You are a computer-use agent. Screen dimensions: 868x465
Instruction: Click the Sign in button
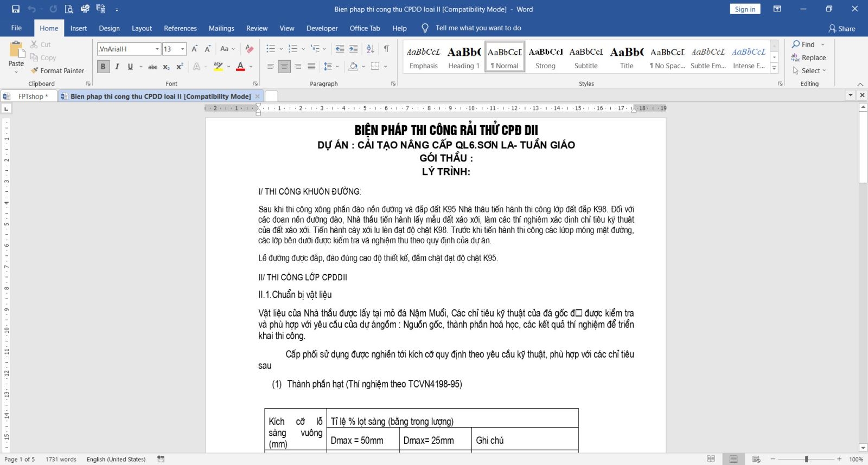pyautogui.click(x=745, y=9)
